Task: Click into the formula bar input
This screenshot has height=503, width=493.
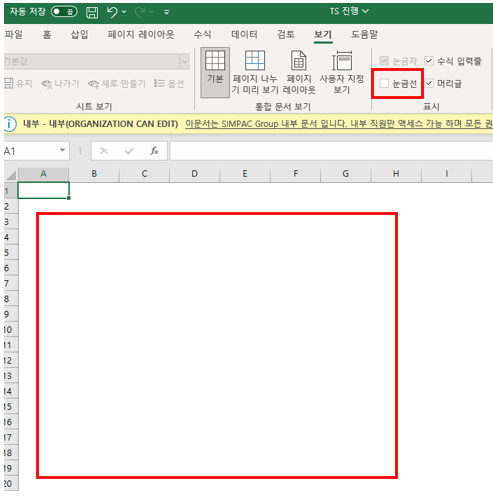Action: 332,151
